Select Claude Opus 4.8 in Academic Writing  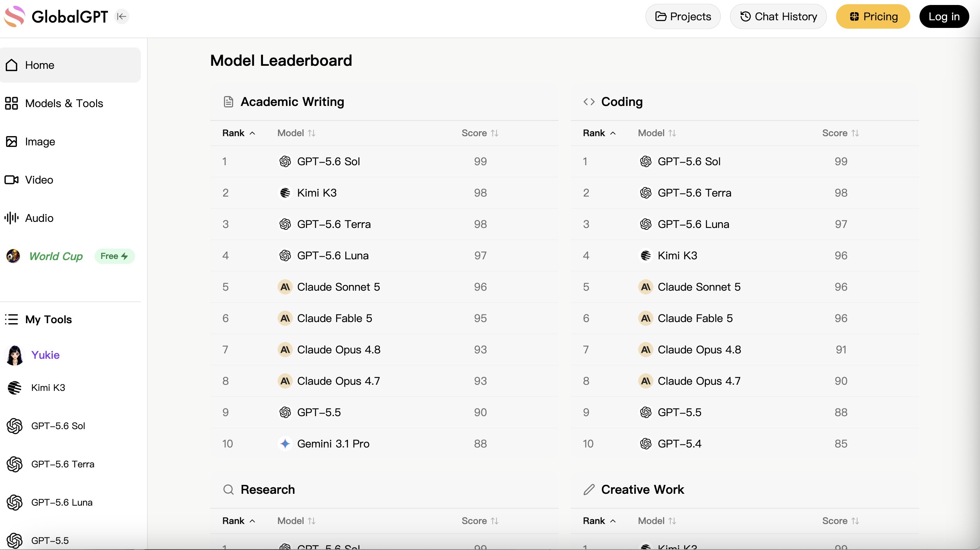339,350
